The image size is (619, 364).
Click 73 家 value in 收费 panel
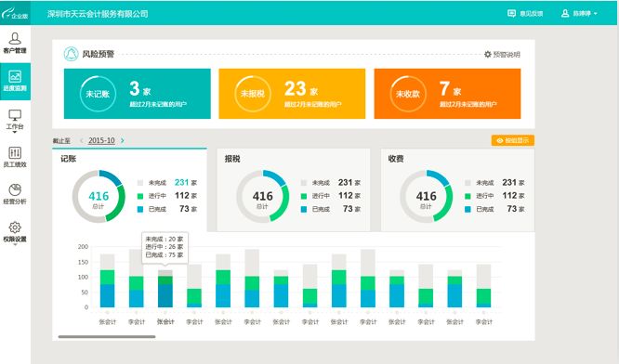(516, 209)
